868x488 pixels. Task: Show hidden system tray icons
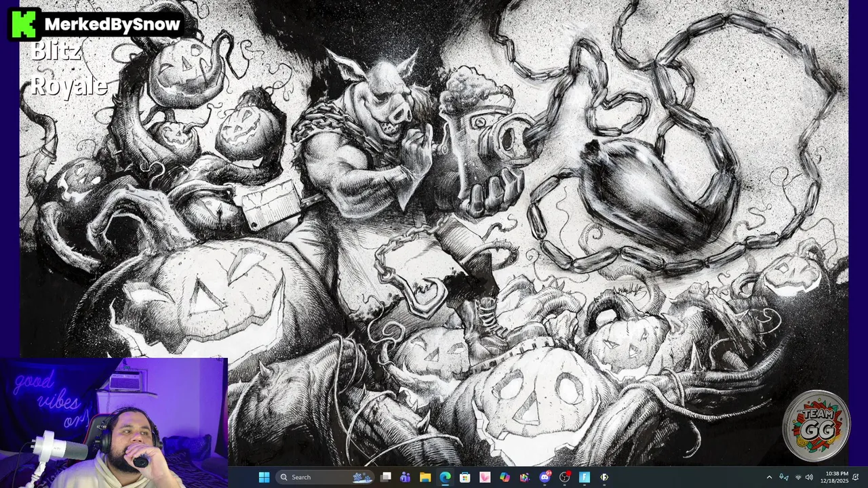[769, 477]
